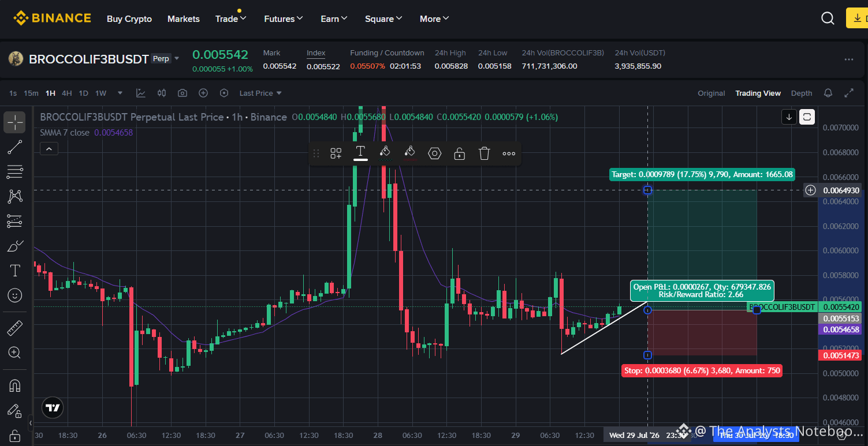
Task: Switch chart interval to 1s
Action: pyautogui.click(x=13, y=93)
